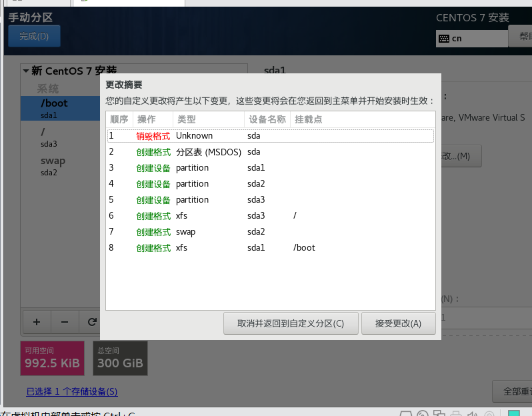The image size is (532, 416).
Task: Select row 1 销毁格式 Unknown sda
Action: [271, 136]
